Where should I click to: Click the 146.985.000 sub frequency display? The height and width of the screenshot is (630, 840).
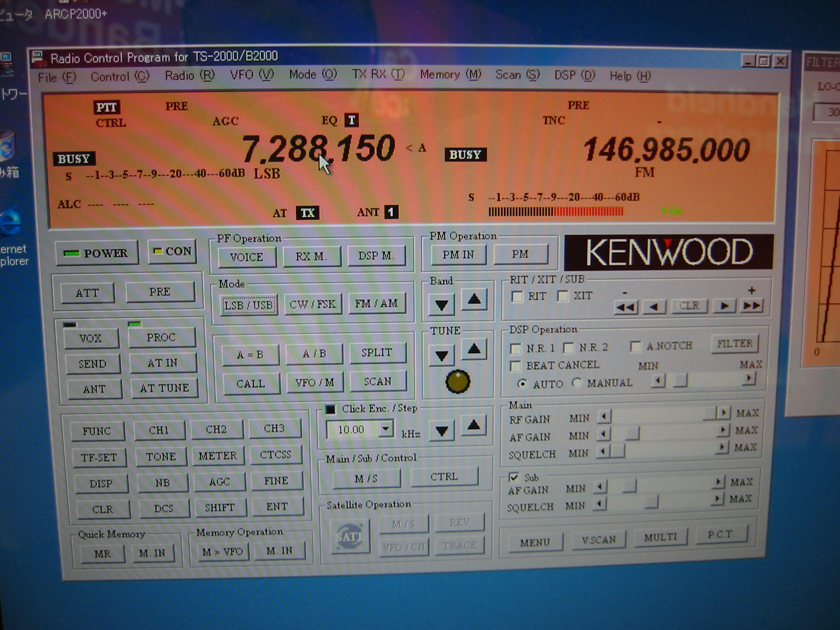(x=666, y=150)
